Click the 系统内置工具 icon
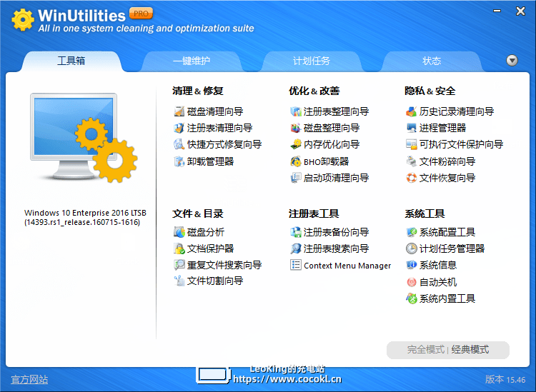 [412, 298]
